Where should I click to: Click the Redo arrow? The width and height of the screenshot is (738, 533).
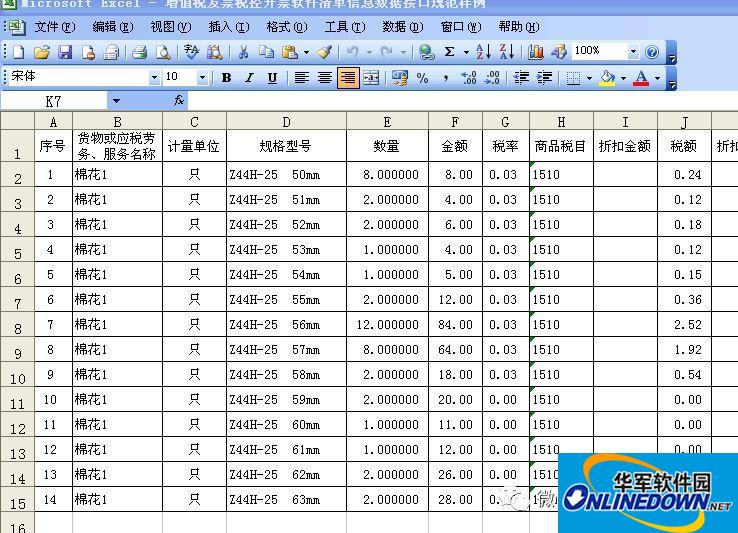pyautogui.click(x=386, y=52)
